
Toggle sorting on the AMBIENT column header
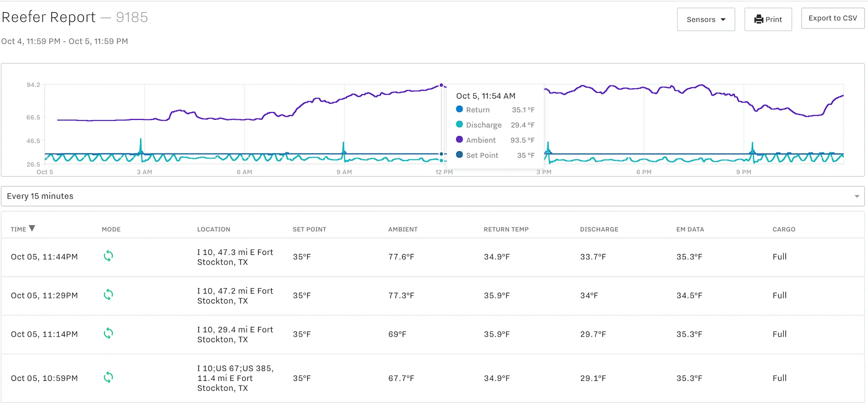coord(403,229)
